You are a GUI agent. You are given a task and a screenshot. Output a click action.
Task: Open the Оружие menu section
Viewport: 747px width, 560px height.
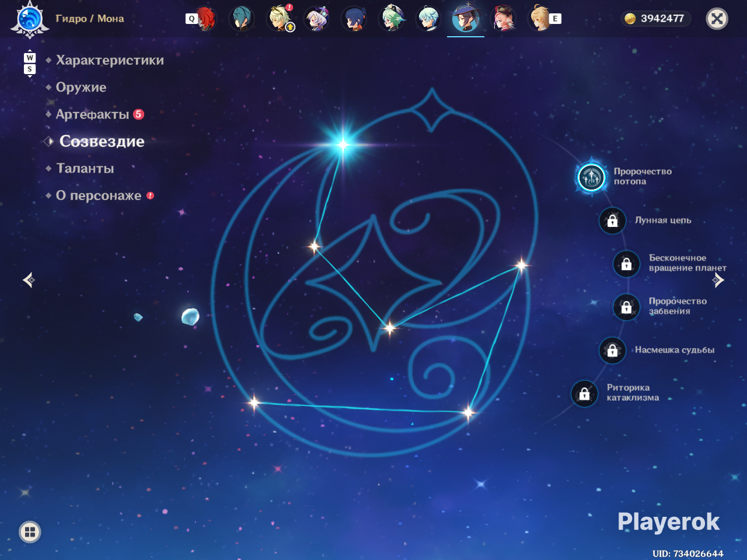[81, 87]
